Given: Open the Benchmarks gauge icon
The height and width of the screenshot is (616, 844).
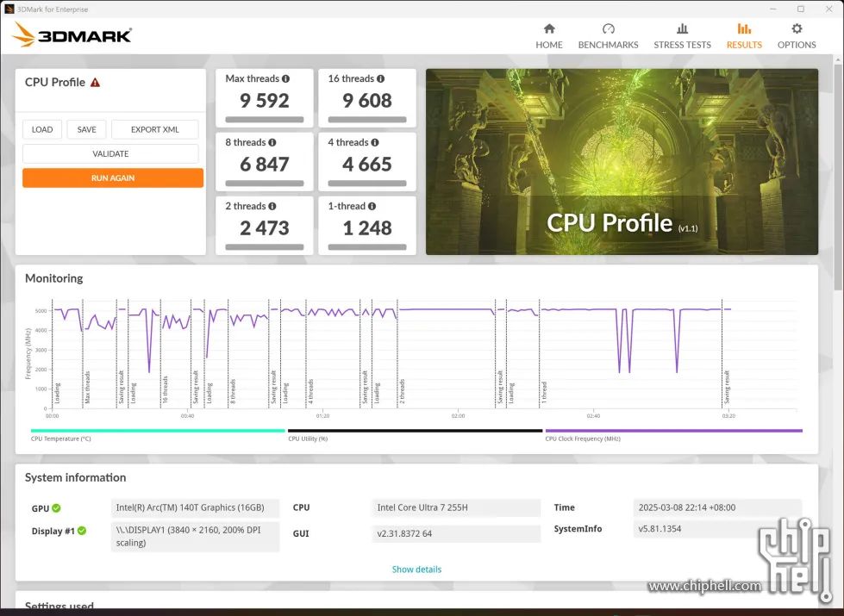Looking at the screenshot, I should pos(609,28).
